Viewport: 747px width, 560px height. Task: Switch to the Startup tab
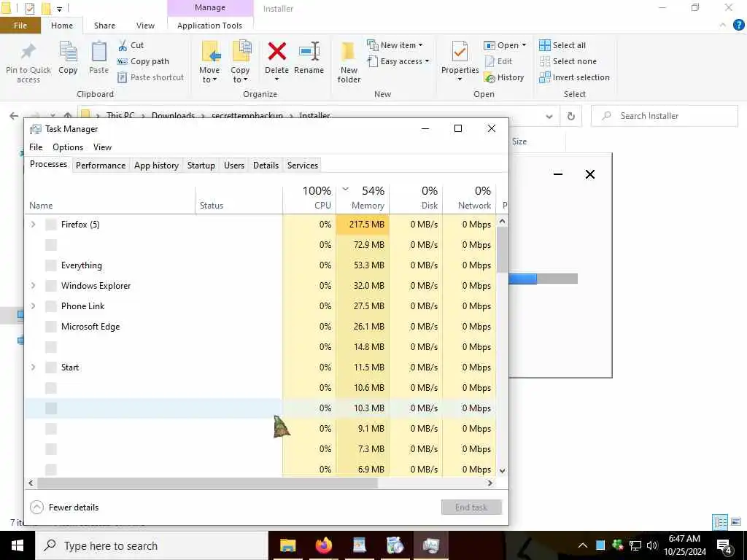(201, 166)
